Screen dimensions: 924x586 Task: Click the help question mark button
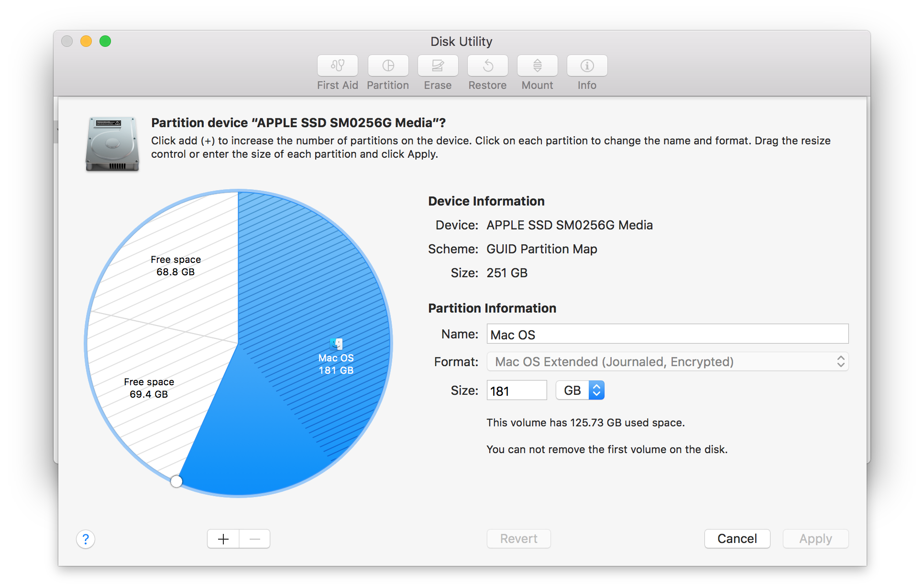pos(86,539)
